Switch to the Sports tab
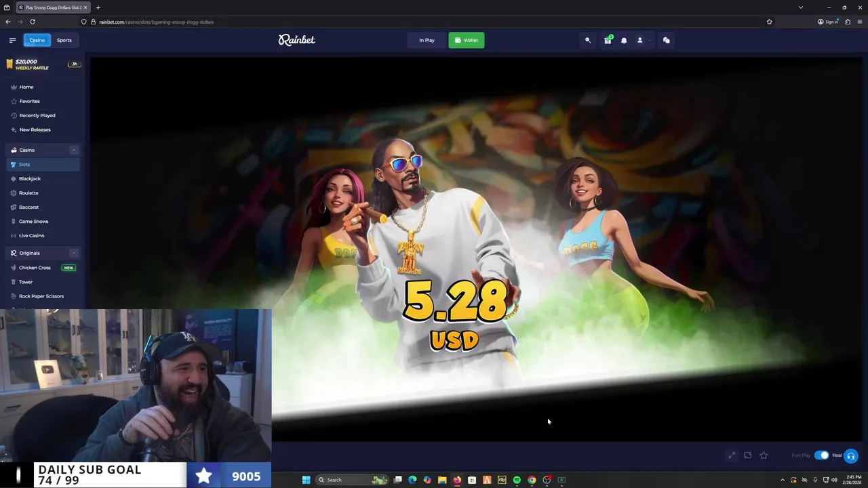The image size is (868, 488). click(64, 40)
